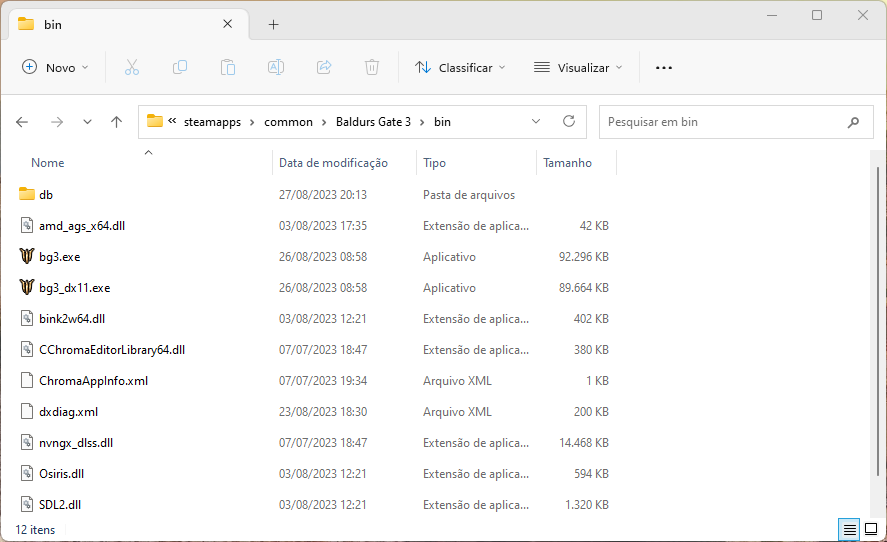Navigate to common breadcrumb
This screenshot has height=542, width=887.
[x=288, y=122]
